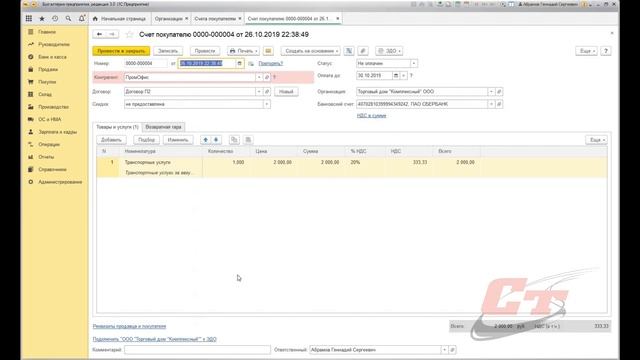Open the global search magnifier icon
Viewport: 640px width, 360px height.
(68, 18)
